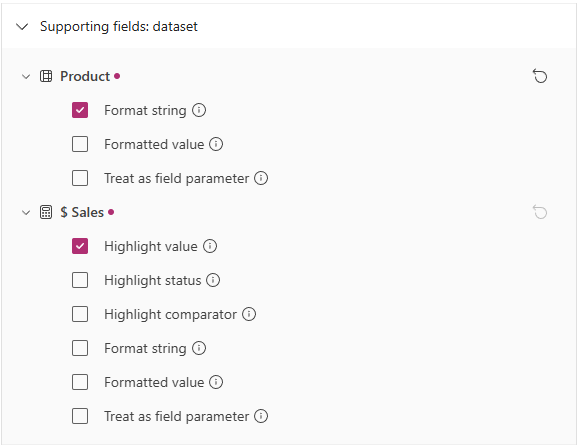The height and width of the screenshot is (447, 578).
Task: Click the Product table column icon
Action: click(x=46, y=76)
